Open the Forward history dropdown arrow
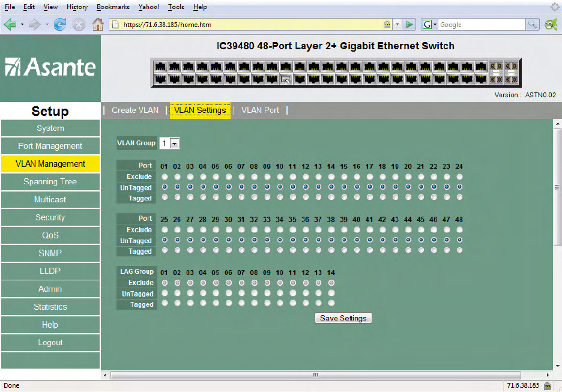 pyautogui.click(x=47, y=25)
